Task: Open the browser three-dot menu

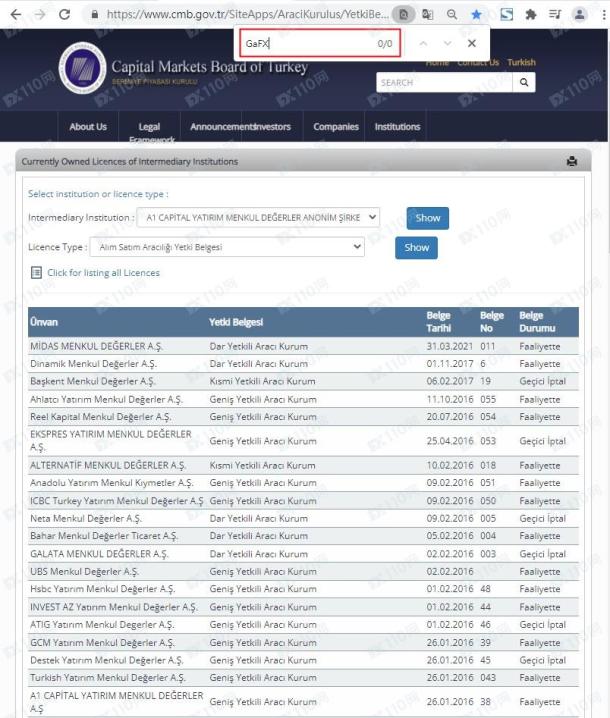Action: (x=604, y=15)
